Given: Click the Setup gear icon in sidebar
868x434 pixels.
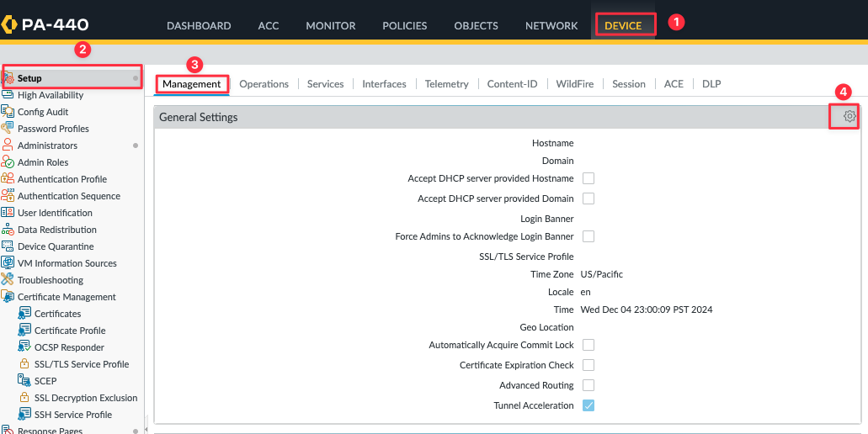Looking at the screenshot, I should click(x=8, y=78).
